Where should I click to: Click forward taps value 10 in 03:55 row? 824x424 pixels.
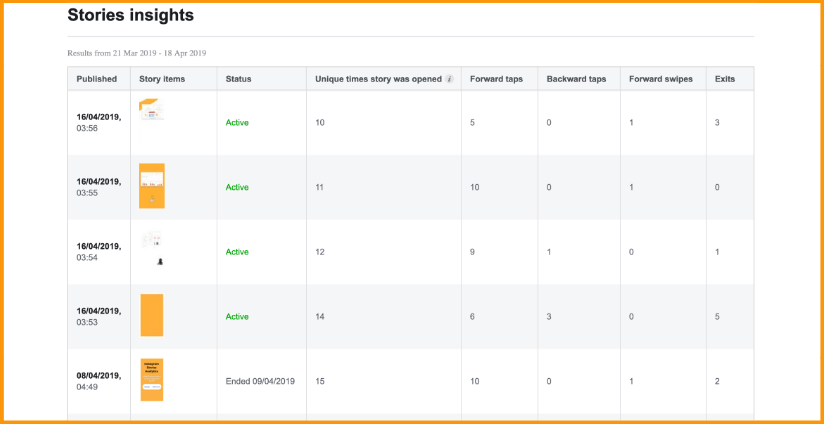click(475, 187)
